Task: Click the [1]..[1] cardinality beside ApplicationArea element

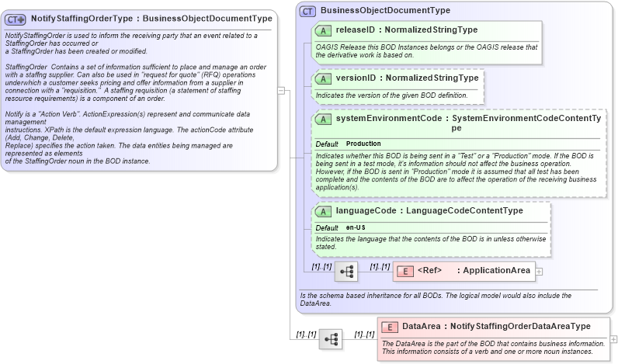Action: tap(380, 267)
